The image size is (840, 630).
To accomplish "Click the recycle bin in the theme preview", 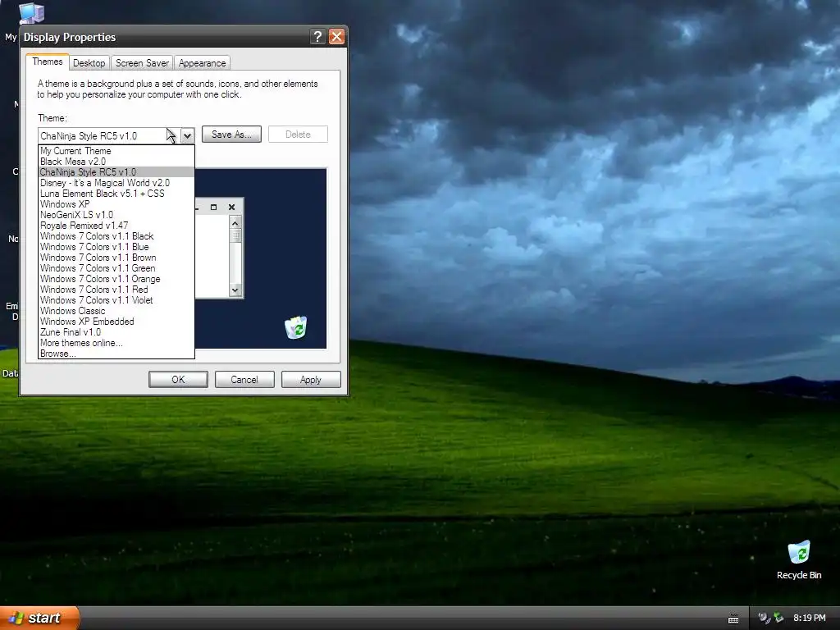I will [x=295, y=327].
